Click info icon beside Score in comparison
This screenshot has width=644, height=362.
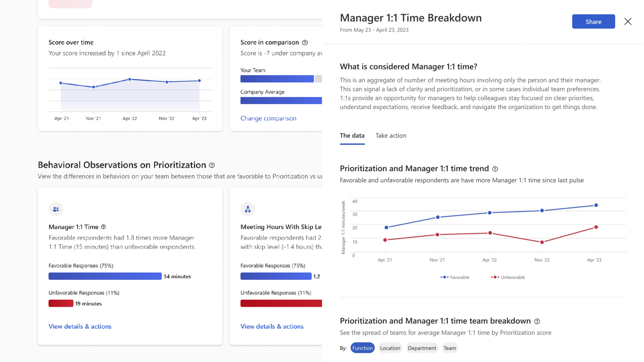[x=305, y=43]
